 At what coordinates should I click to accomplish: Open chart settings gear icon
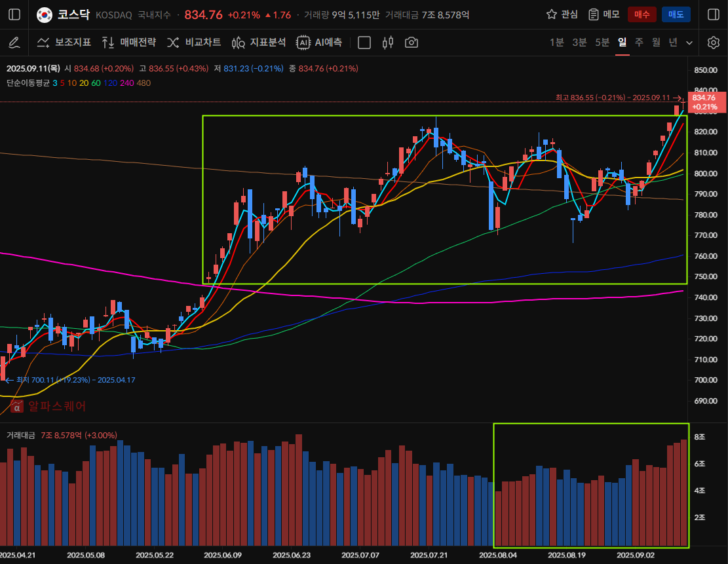tap(714, 43)
